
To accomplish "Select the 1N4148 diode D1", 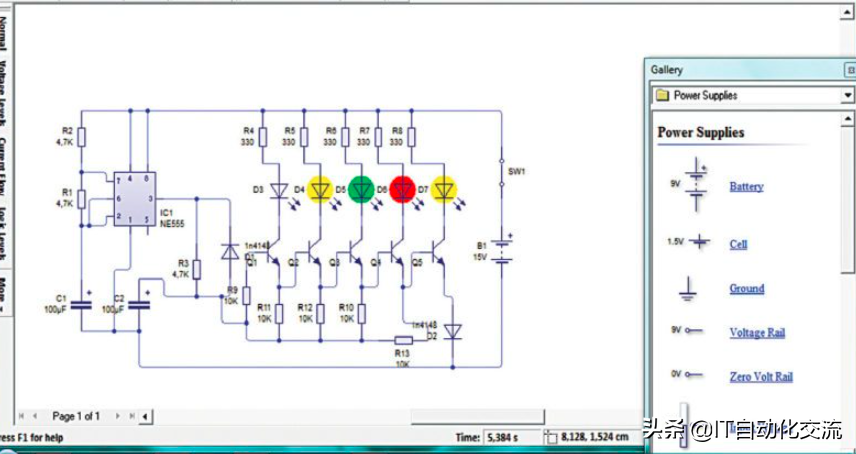I will tap(230, 252).
